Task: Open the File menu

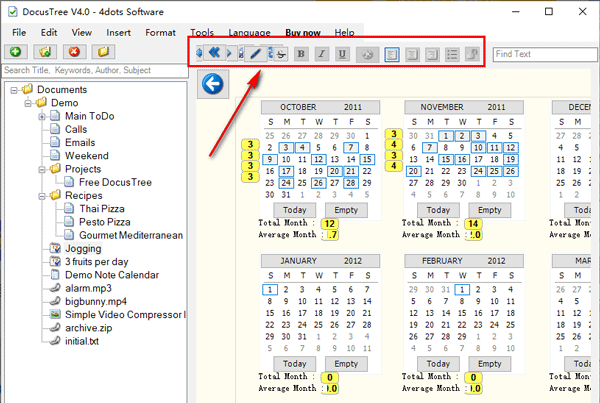Action: click(19, 33)
